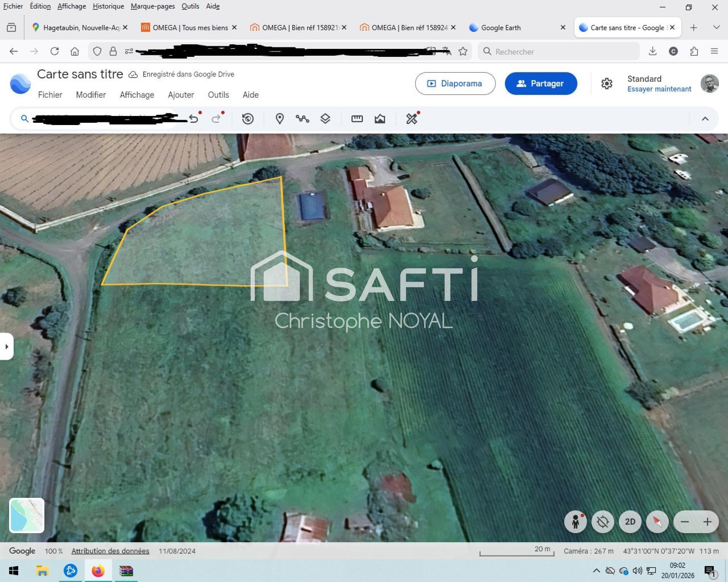The image size is (728, 582).
Task: Click the undo arrow in the toolbar
Action: [x=194, y=119]
